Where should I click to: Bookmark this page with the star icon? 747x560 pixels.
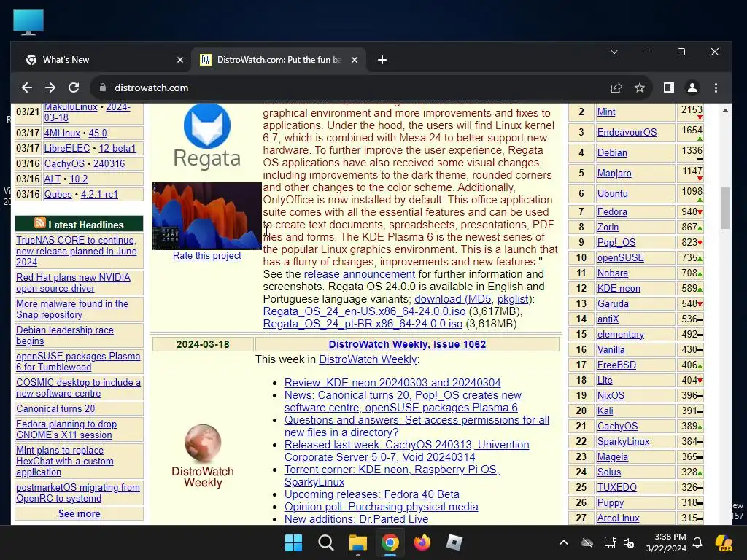point(640,87)
